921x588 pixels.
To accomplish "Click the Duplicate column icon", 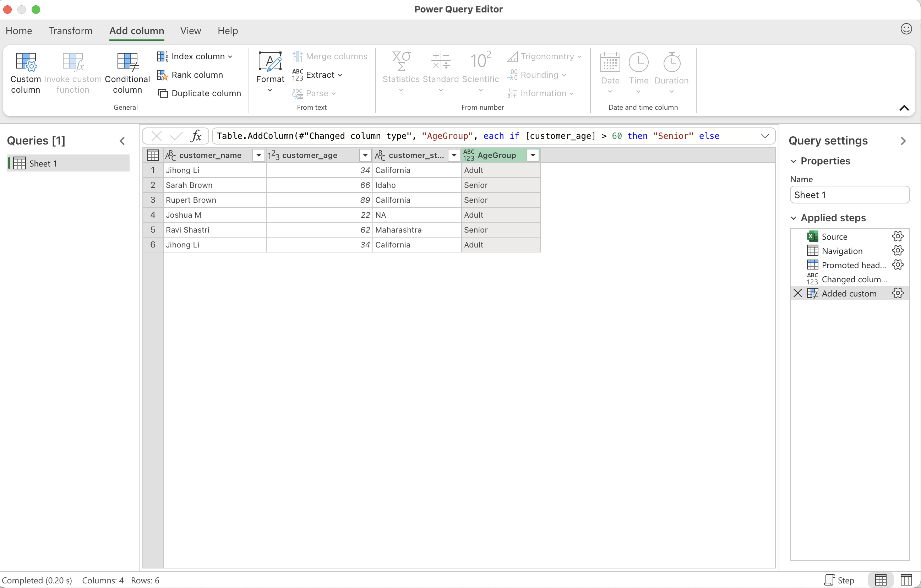I will [x=163, y=93].
